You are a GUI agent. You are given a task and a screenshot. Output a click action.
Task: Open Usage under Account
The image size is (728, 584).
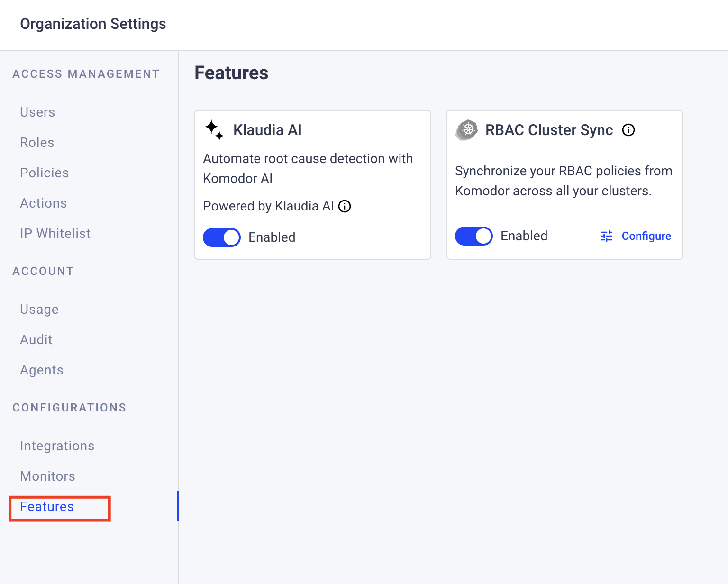tap(39, 310)
